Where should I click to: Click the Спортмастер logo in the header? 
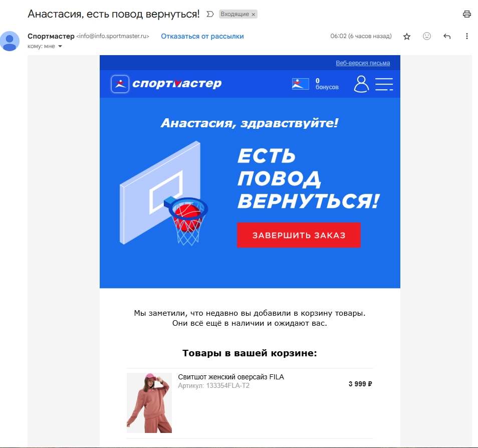[x=166, y=84]
